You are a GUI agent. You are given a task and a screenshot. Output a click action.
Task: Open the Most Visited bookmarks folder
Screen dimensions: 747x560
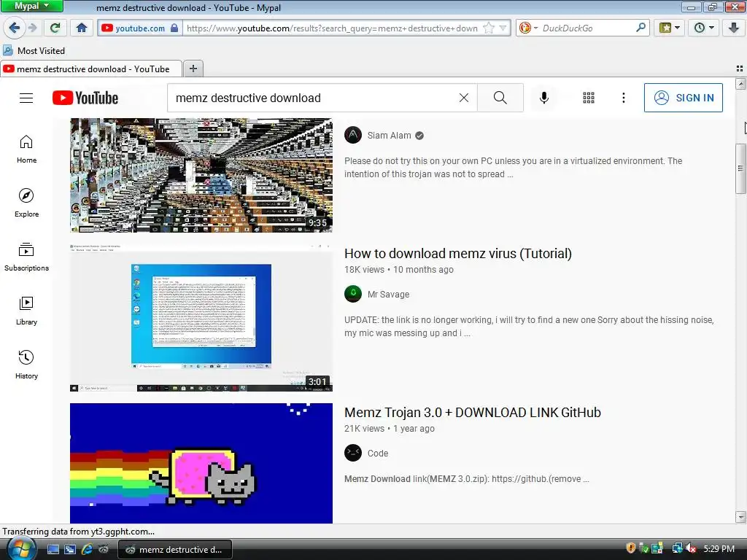34,50
